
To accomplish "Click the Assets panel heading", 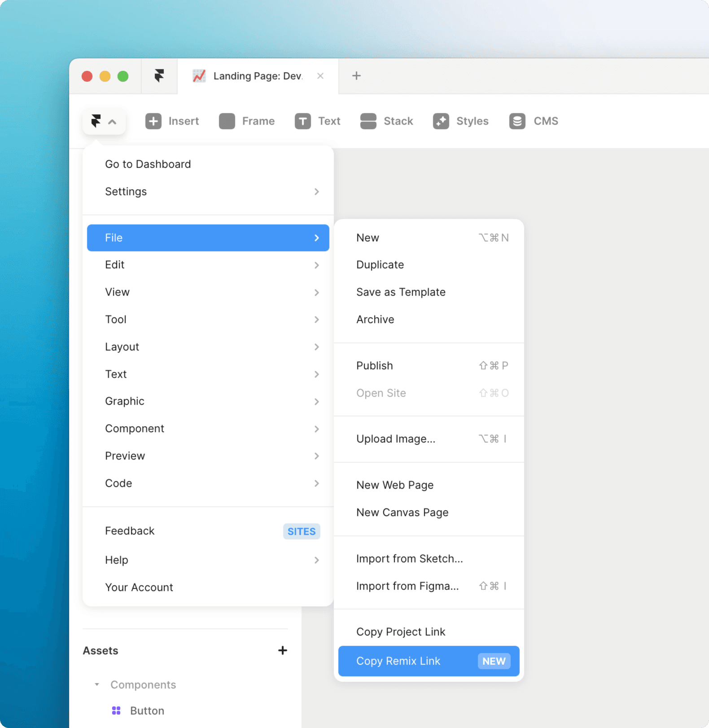I will pyautogui.click(x=101, y=651).
